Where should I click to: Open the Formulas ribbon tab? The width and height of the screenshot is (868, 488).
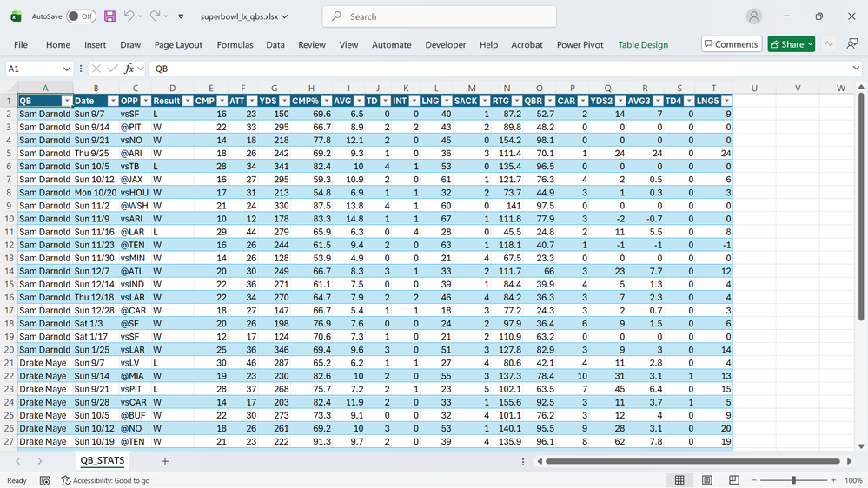click(x=235, y=45)
